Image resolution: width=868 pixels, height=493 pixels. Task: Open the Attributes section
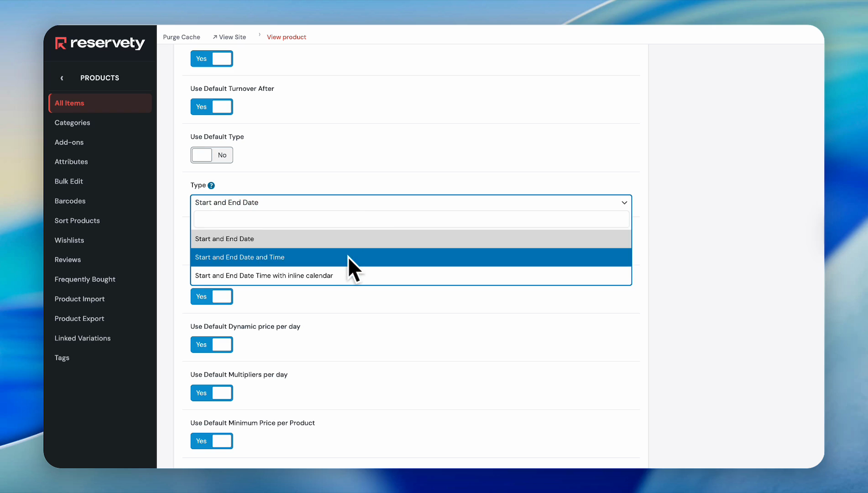[x=71, y=162]
